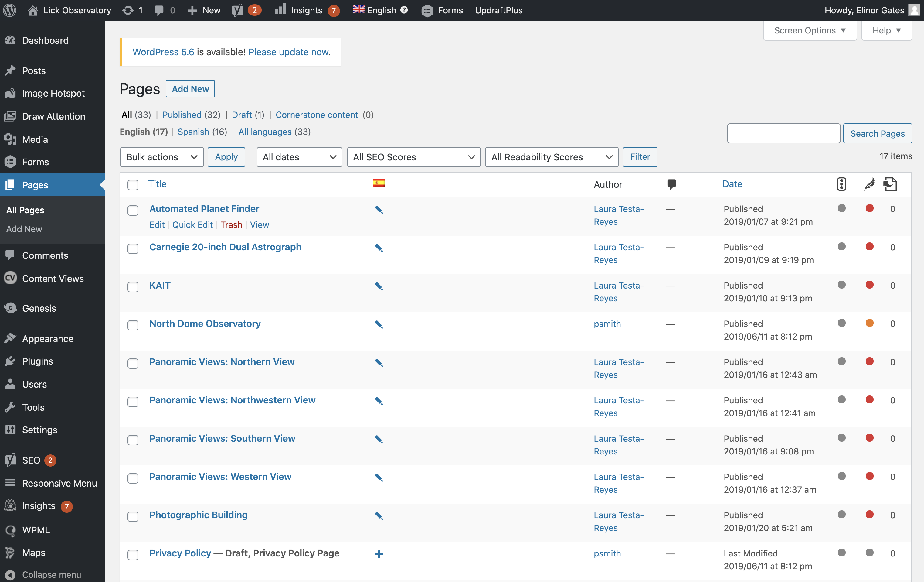Click Add New button beside Pages heading
Image resolution: width=924 pixels, height=582 pixels.
pyautogui.click(x=190, y=89)
